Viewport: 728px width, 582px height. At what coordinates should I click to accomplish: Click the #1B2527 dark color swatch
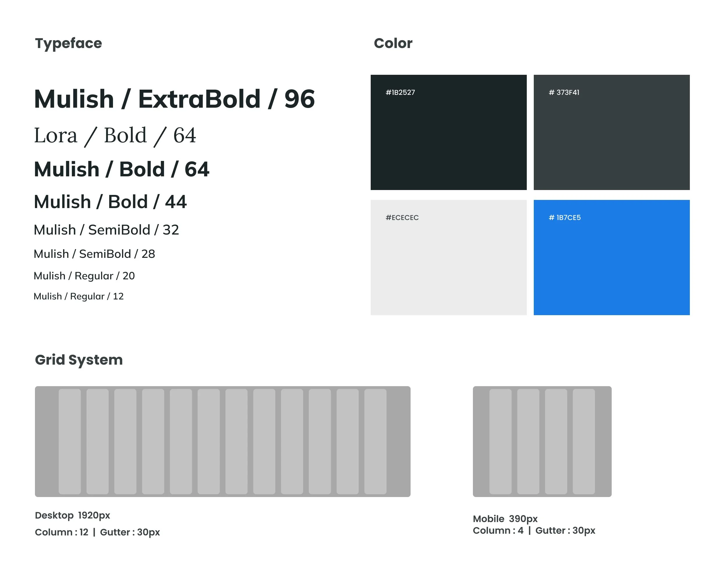tap(448, 132)
